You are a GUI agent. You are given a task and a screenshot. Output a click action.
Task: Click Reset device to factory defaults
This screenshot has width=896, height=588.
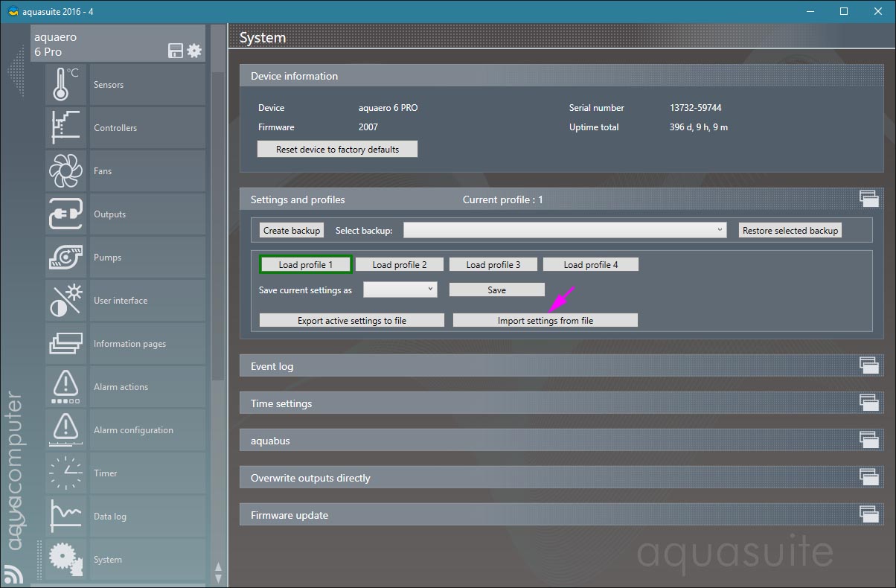tap(337, 150)
